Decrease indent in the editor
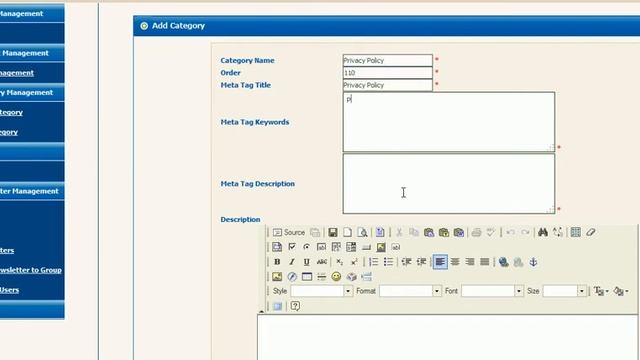640x360 pixels. point(407,262)
